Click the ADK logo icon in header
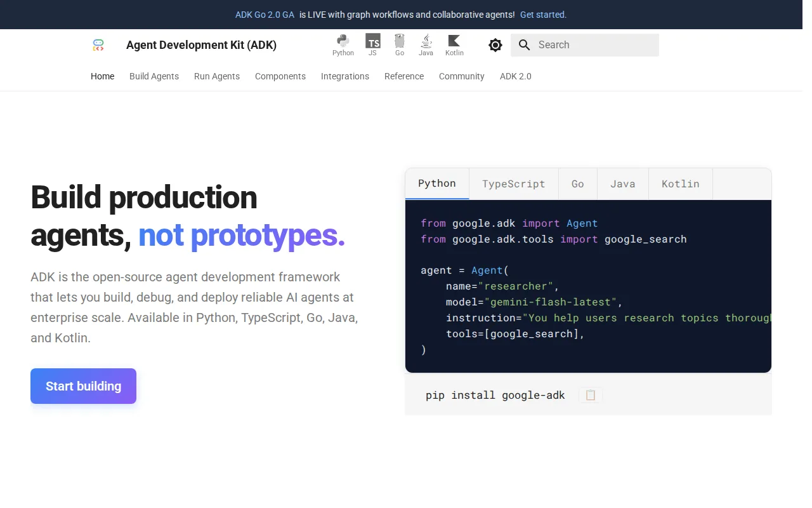 pyautogui.click(x=98, y=45)
